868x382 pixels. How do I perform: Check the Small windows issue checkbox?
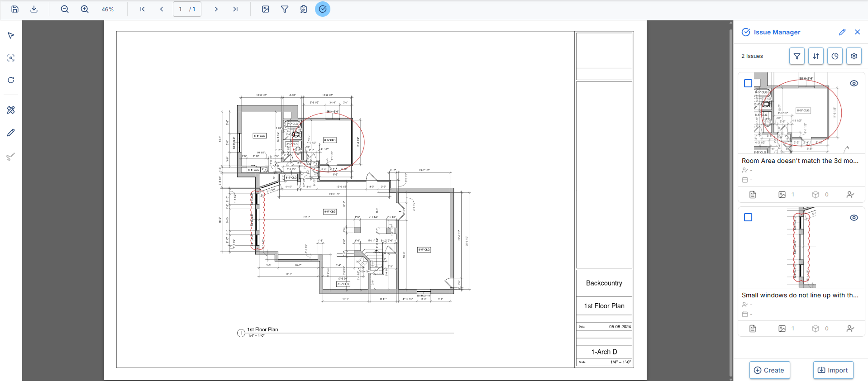click(748, 218)
